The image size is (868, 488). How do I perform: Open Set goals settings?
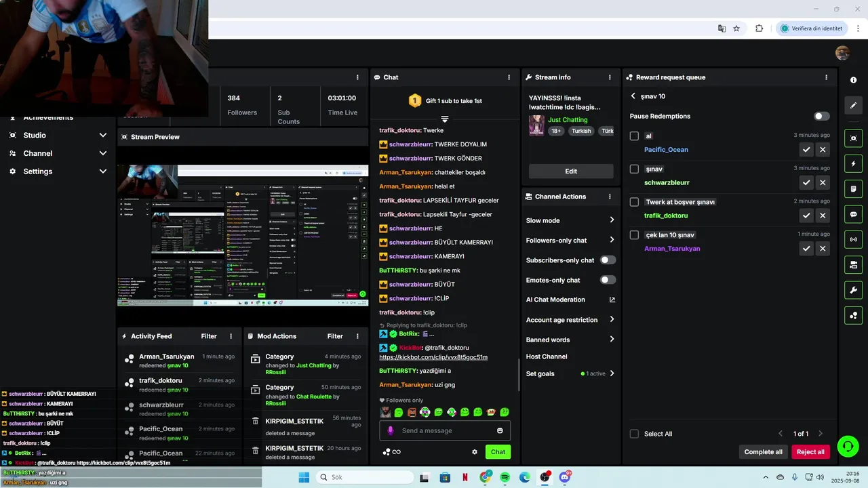[x=570, y=373]
